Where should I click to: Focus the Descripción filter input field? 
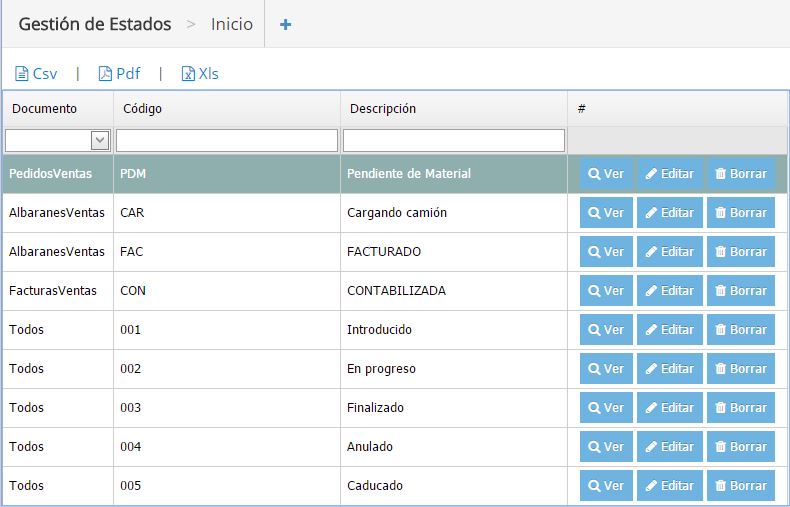[x=453, y=141]
